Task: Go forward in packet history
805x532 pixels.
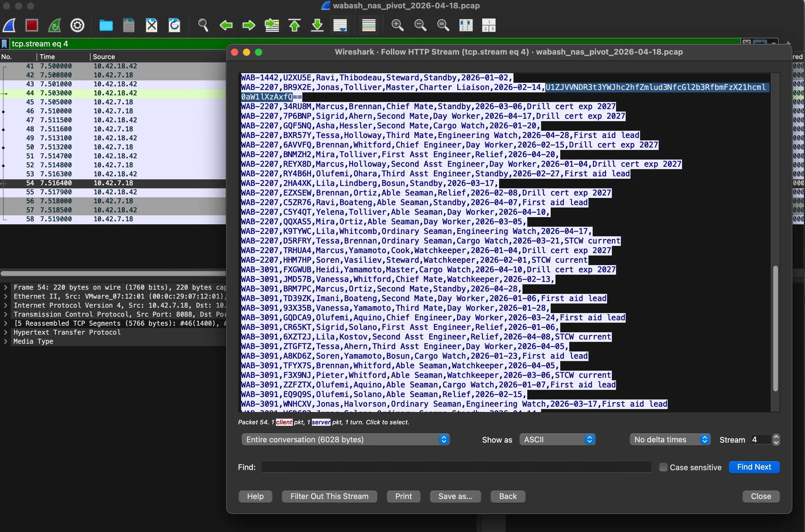Action: pos(249,25)
